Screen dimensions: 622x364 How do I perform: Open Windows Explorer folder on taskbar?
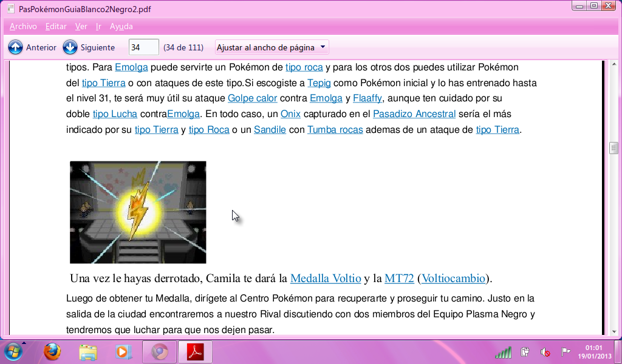coord(87,352)
